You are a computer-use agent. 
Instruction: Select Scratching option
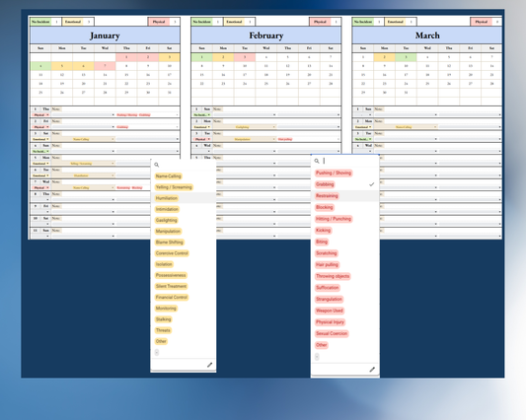pos(327,253)
